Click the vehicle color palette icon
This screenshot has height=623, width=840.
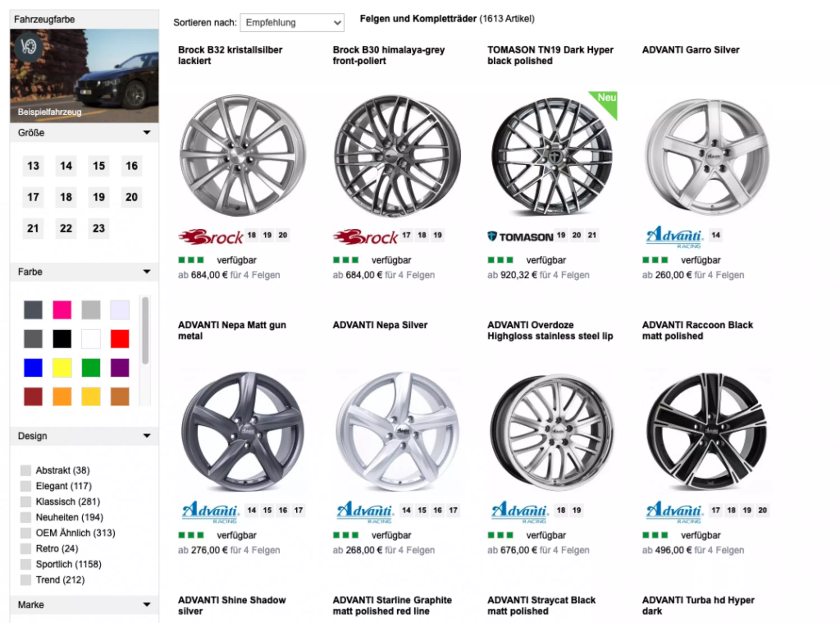[29, 48]
